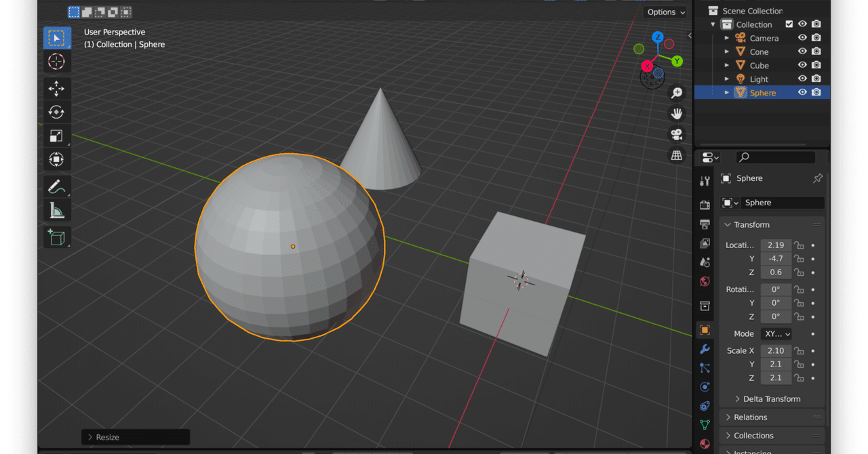Set selection mode to invert
868x454 pixels.
click(113, 12)
